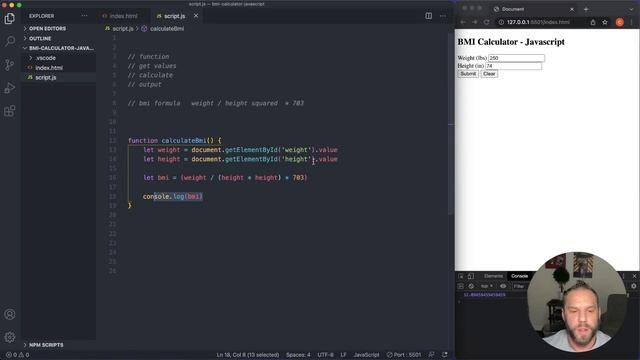640x360 pixels.
Task: Change line endings via LF status
Action: (x=343, y=355)
